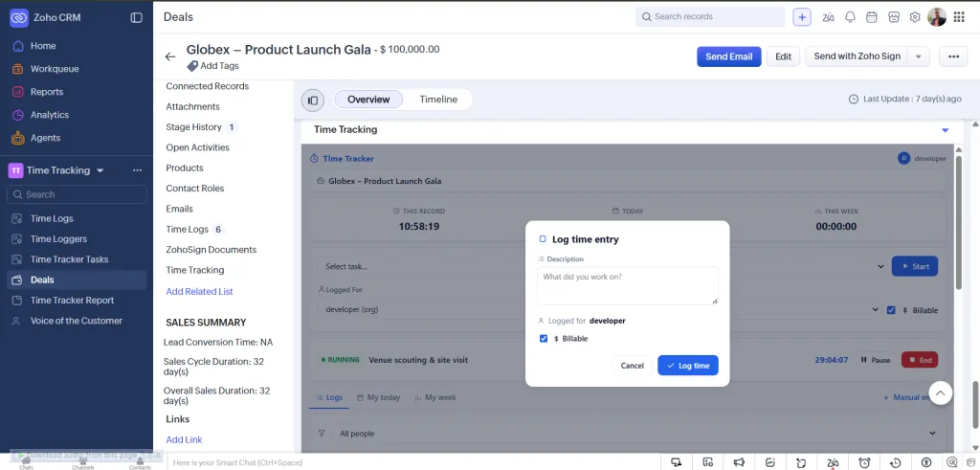Switch to the Overview tab
This screenshot has height=470, width=980.
tap(368, 100)
